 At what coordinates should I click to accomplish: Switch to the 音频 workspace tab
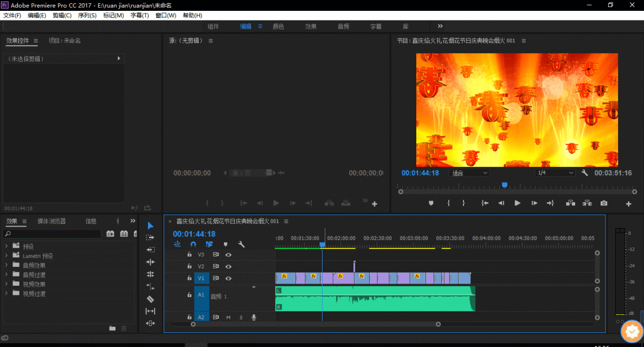pyautogui.click(x=343, y=26)
